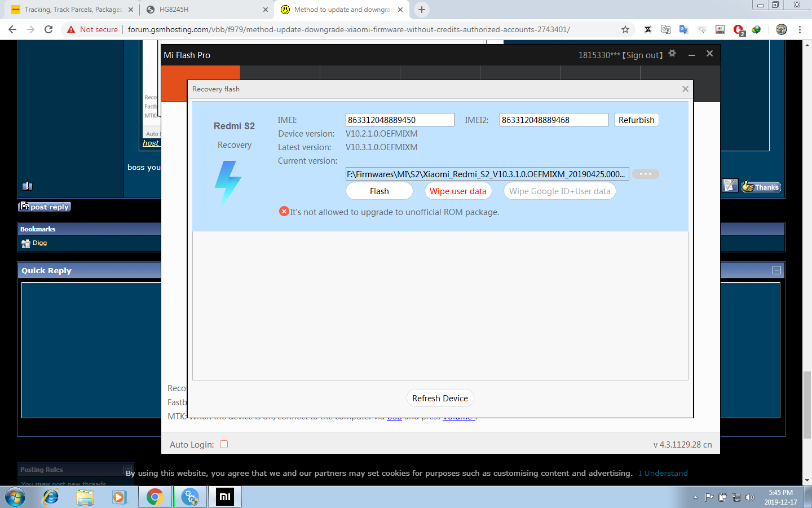Open the Action Center flag icon
This screenshot has width=812, height=508.
point(709,497)
